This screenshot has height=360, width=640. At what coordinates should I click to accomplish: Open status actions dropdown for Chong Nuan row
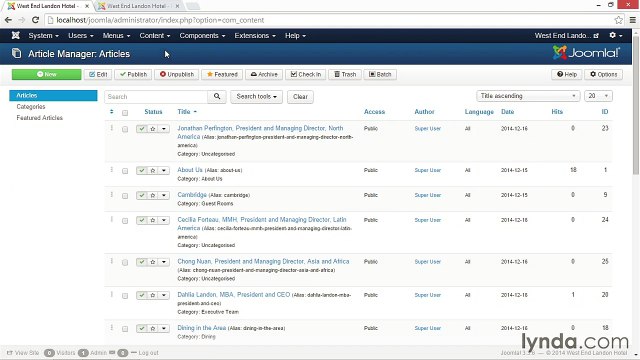click(164, 262)
